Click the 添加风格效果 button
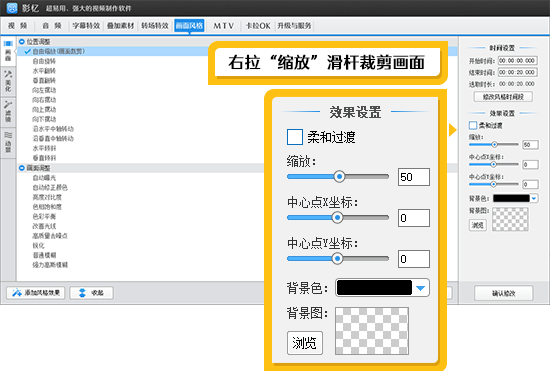The height and width of the screenshot is (373, 550). click(36, 293)
